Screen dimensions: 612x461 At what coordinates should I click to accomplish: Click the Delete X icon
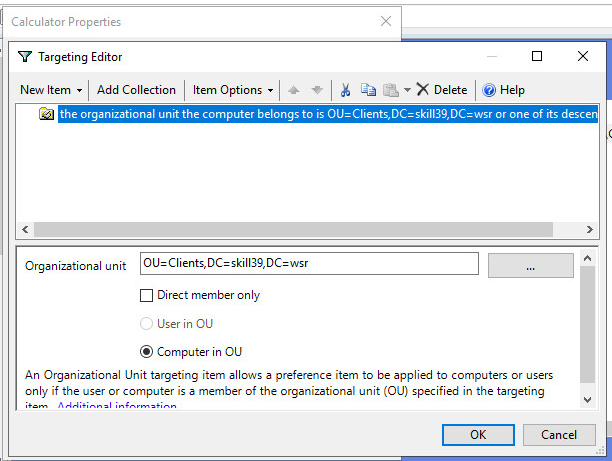[423, 89]
